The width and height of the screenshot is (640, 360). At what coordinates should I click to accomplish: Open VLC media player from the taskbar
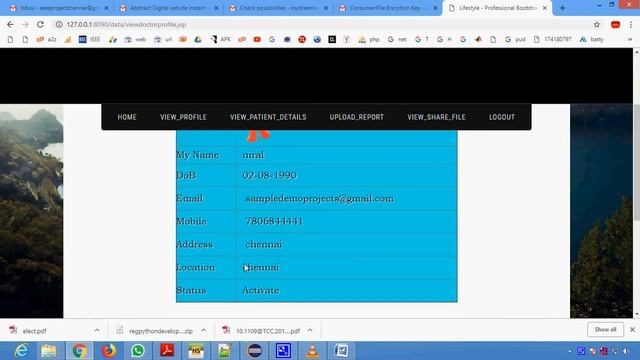pos(312,351)
